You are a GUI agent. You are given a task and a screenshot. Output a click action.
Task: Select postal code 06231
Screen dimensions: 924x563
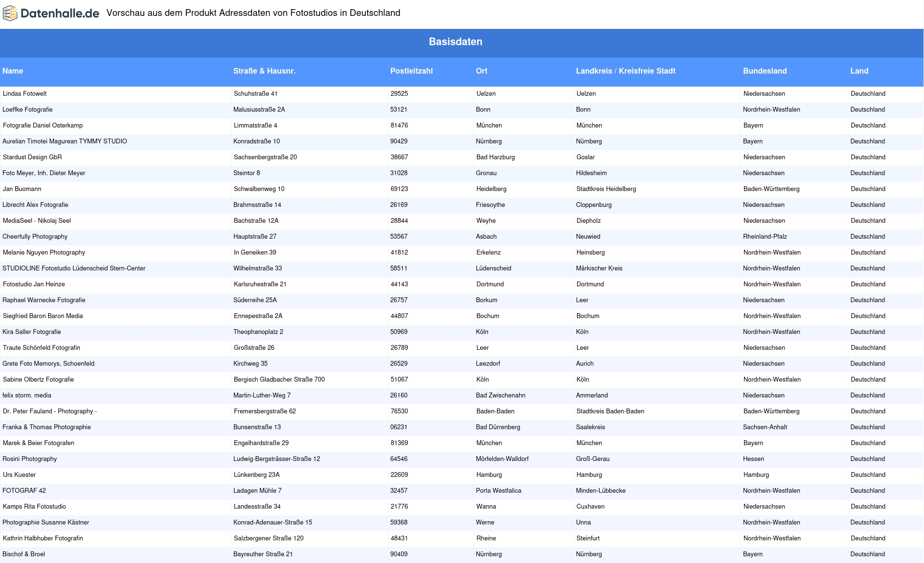point(399,427)
